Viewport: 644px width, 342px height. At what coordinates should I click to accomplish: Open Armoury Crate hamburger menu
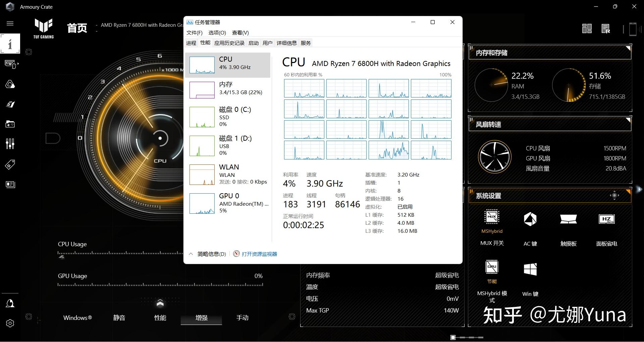10,23
